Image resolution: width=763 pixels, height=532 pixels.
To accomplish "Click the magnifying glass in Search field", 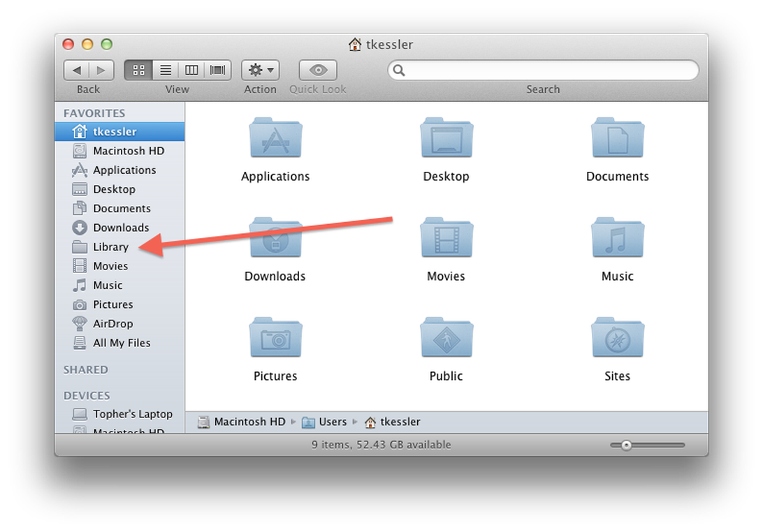I will click(x=398, y=70).
